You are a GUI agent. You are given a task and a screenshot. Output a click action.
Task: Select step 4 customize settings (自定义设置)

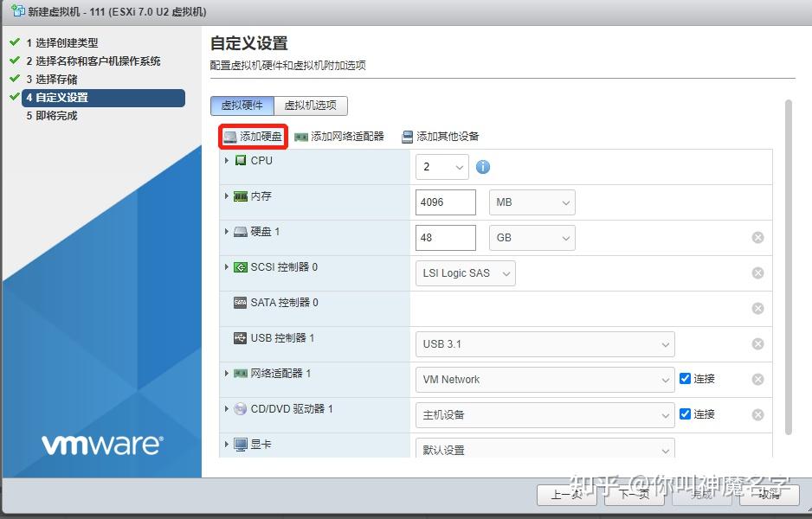103,97
